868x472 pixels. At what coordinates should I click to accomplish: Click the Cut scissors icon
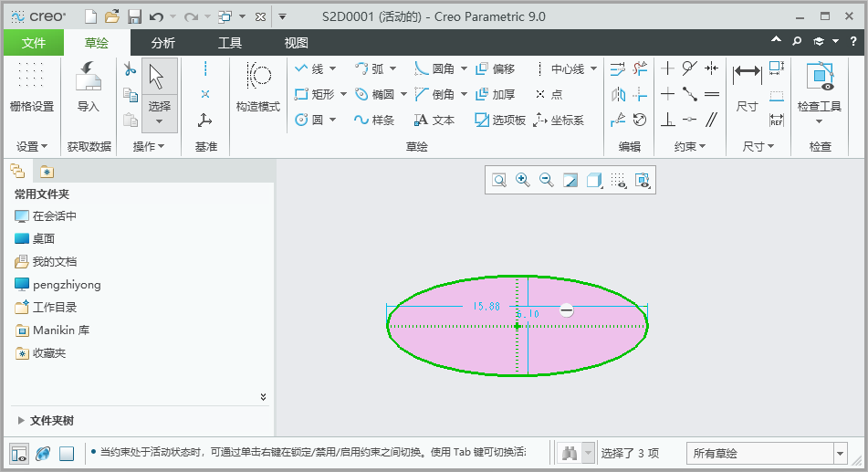click(x=131, y=68)
